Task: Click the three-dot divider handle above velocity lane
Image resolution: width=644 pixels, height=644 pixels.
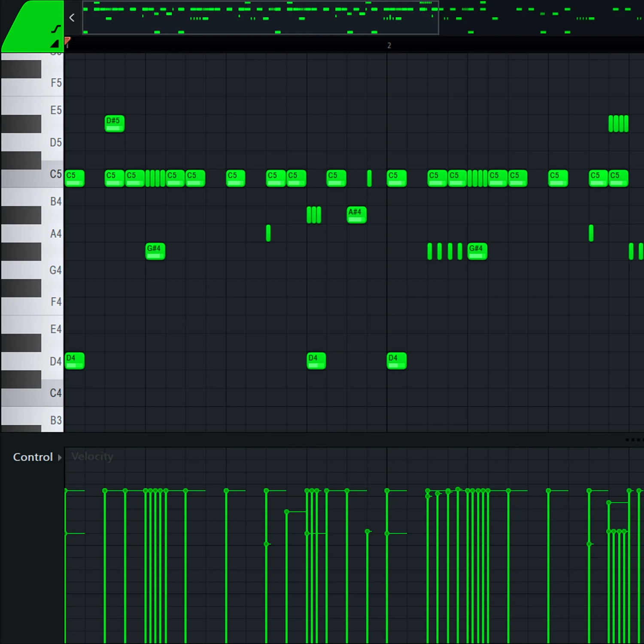Action: pyautogui.click(x=633, y=440)
